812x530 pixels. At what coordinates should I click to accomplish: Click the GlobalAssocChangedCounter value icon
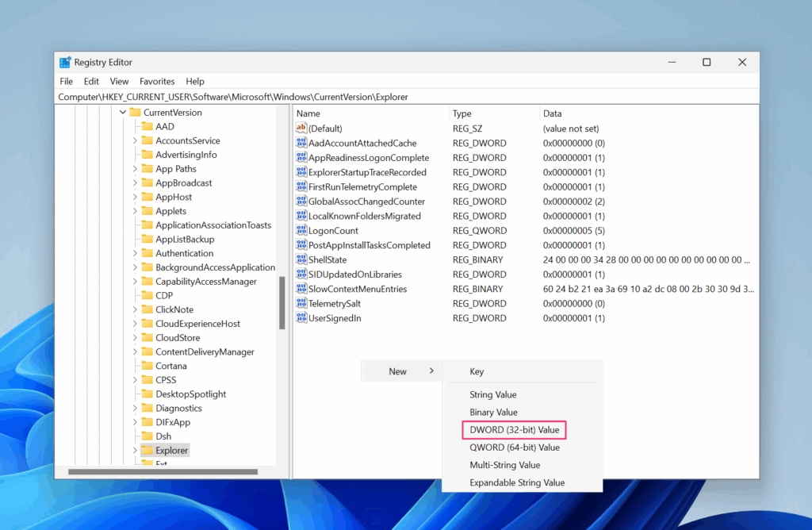[x=301, y=201]
